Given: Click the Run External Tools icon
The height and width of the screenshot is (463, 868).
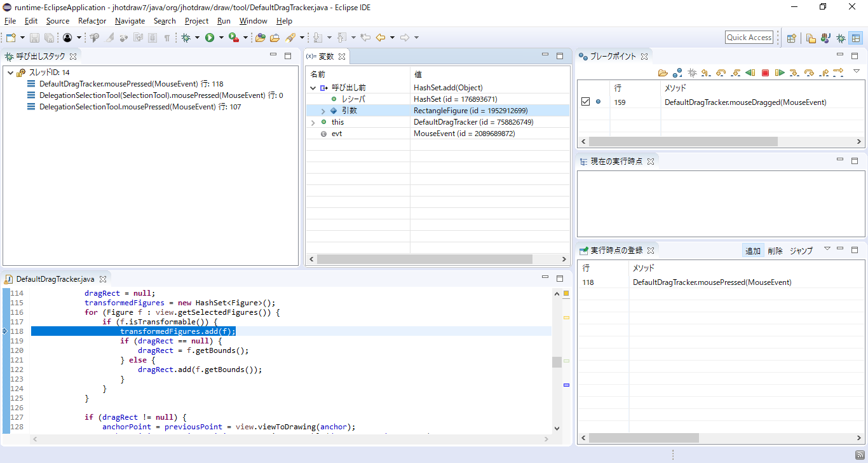Looking at the screenshot, I should pos(234,38).
